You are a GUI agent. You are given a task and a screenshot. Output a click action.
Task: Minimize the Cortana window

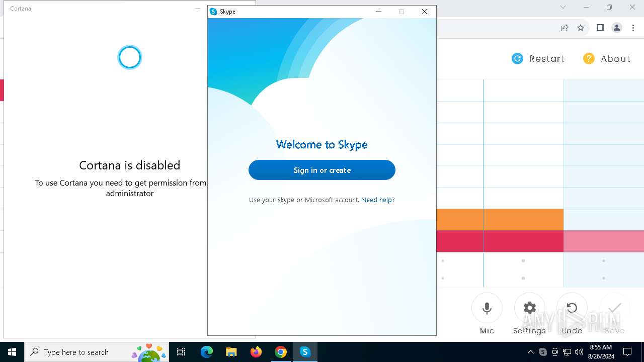tap(198, 9)
